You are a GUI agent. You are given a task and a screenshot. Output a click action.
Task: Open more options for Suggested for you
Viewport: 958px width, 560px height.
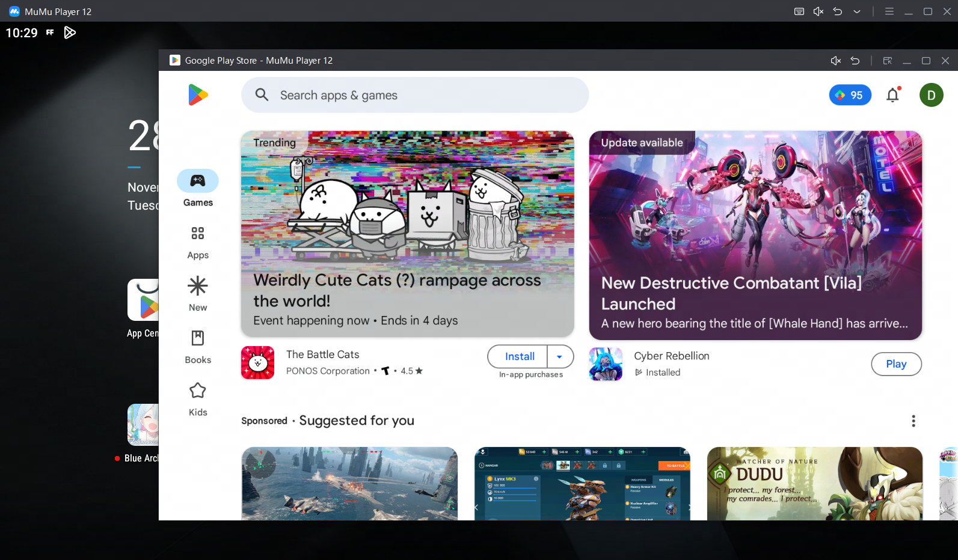pos(913,421)
